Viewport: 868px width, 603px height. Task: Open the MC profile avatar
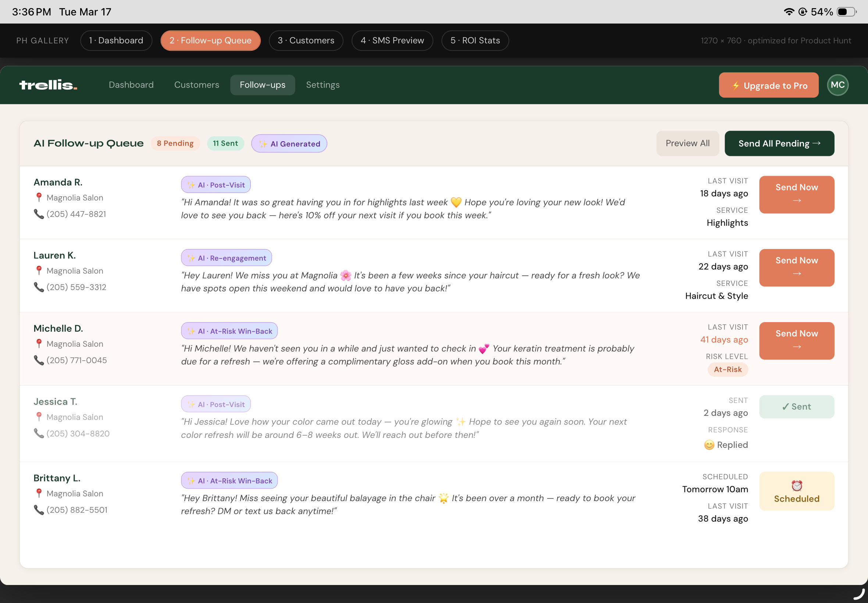[837, 85]
